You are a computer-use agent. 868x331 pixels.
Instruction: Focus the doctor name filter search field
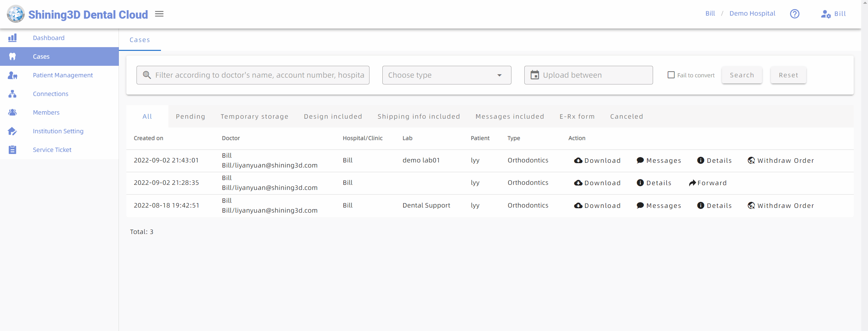coord(259,75)
